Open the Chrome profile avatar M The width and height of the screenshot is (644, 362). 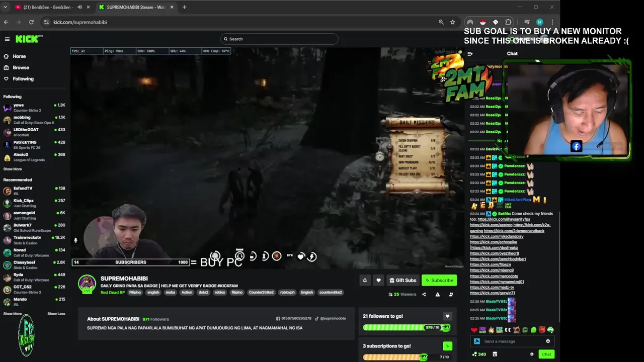(539, 22)
